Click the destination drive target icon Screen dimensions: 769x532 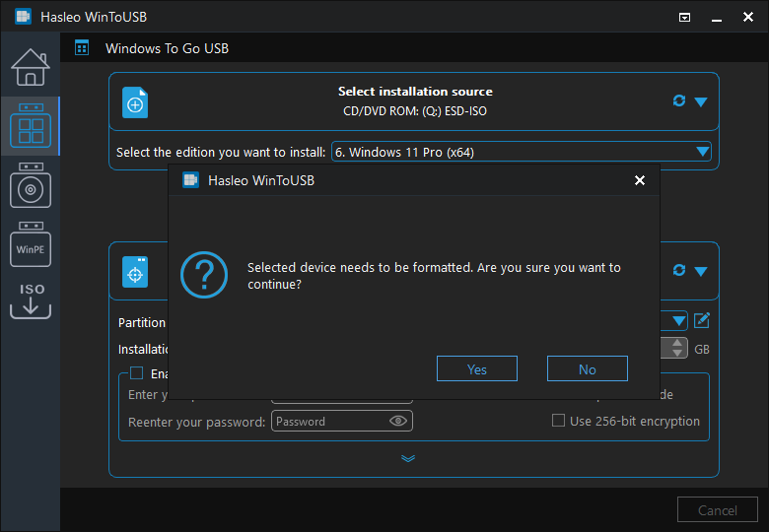tap(135, 272)
